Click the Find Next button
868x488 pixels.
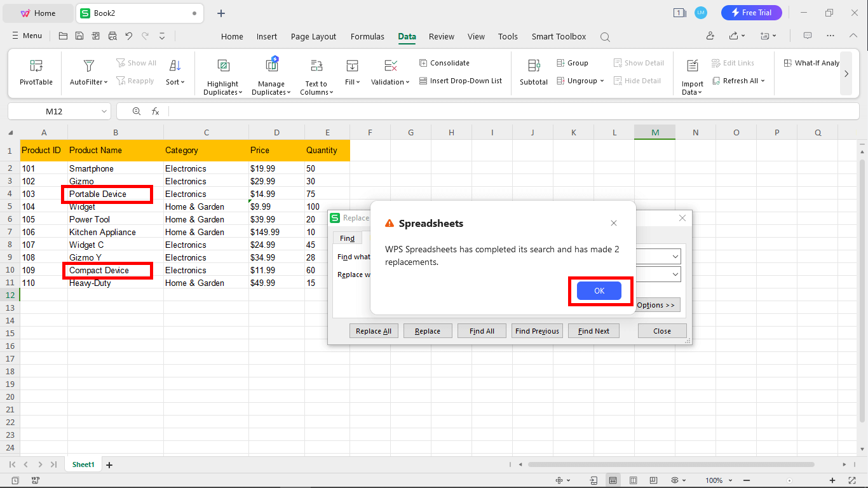pyautogui.click(x=593, y=330)
